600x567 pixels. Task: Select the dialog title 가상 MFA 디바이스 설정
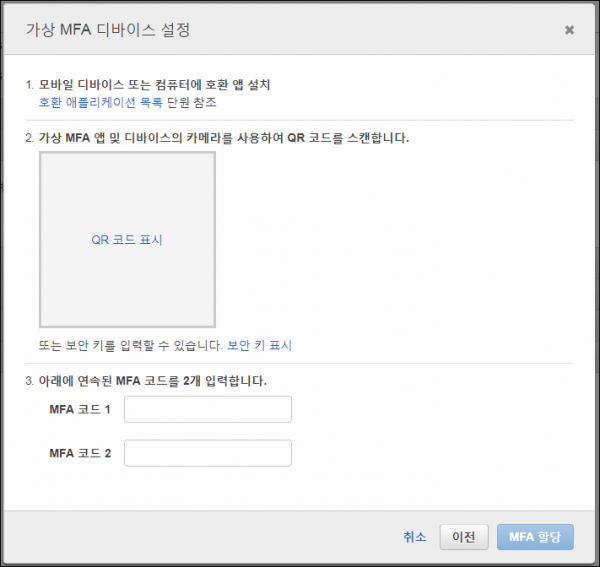click(108, 30)
